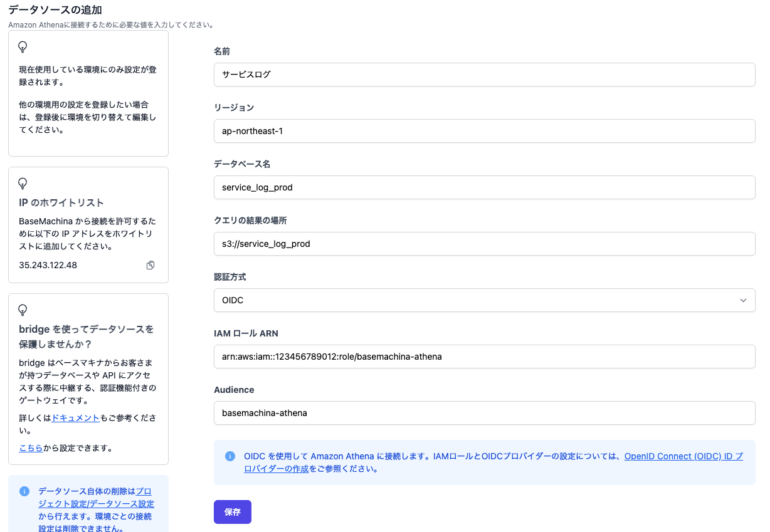
Task: Click the lightbulb icon above IP のホワイトリスト
Action: pos(23,184)
